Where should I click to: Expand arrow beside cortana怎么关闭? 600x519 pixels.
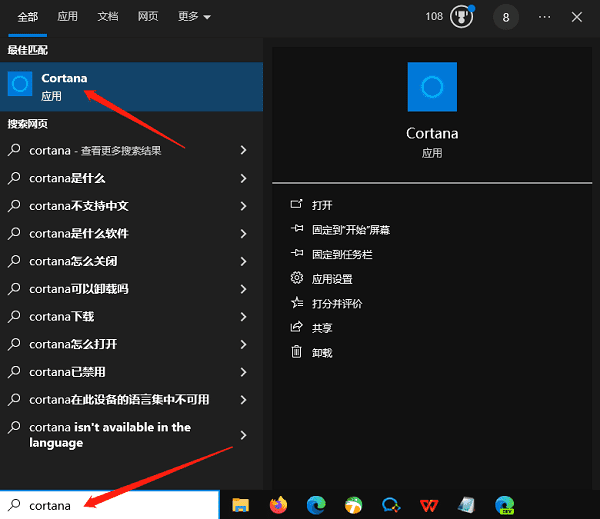(x=243, y=261)
